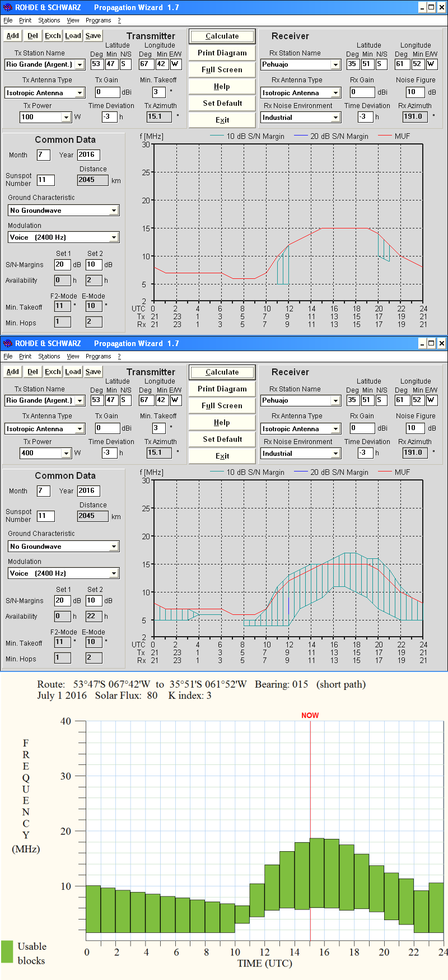
Task: Click Noise Figure field in upper window
Action: tap(415, 92)
